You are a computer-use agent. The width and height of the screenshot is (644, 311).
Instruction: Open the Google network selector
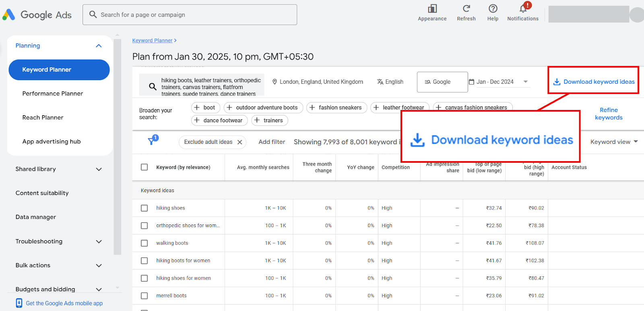442,82
